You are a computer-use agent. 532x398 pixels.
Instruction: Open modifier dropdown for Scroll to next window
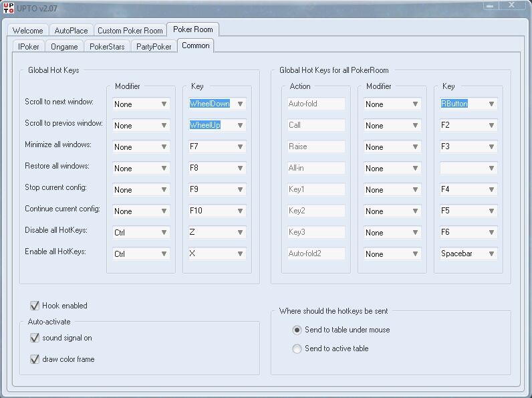click(141, 104)
